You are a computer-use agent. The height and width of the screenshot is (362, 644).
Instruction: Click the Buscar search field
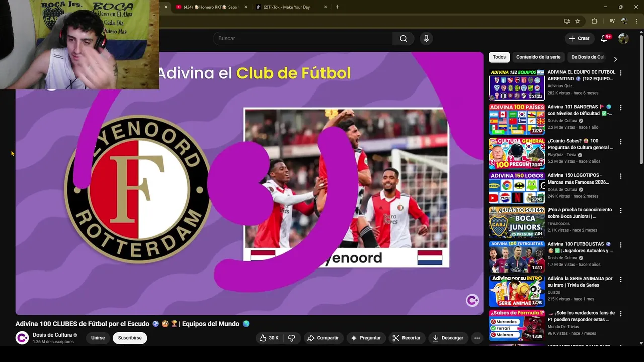303,39
